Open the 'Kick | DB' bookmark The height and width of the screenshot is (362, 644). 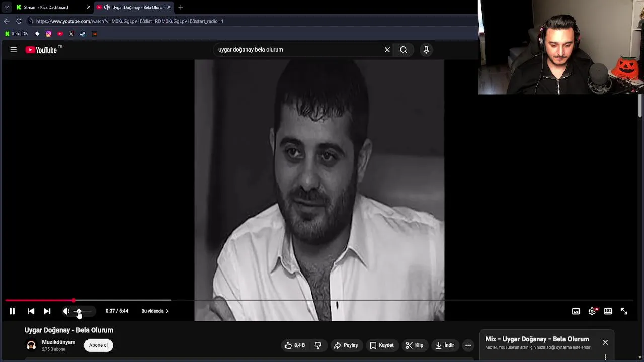pyautogui.click(x=16, y=34)
